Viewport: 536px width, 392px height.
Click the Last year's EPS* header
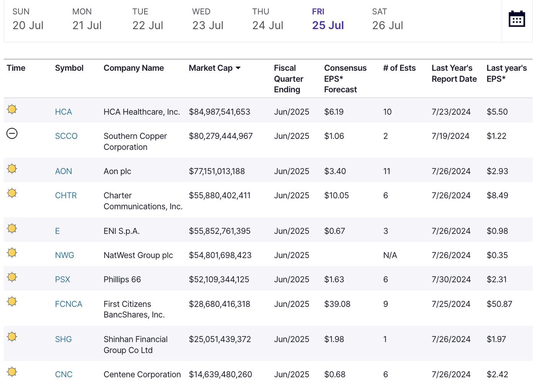[507, 73]
